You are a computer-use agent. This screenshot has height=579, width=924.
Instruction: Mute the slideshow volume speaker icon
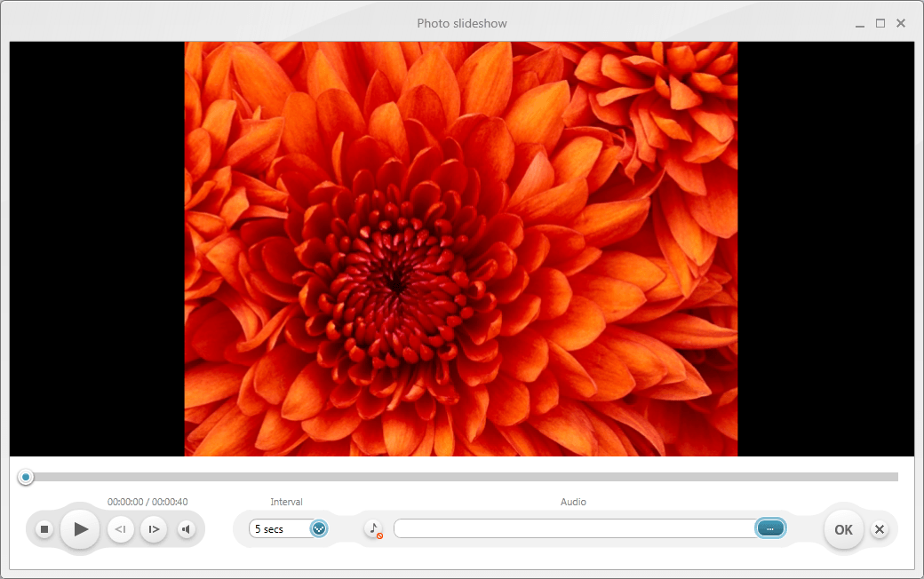coord(186,529)
